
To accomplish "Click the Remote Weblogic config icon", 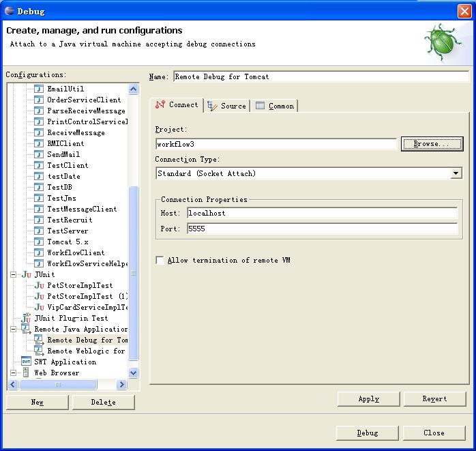I will pos(39,351).
